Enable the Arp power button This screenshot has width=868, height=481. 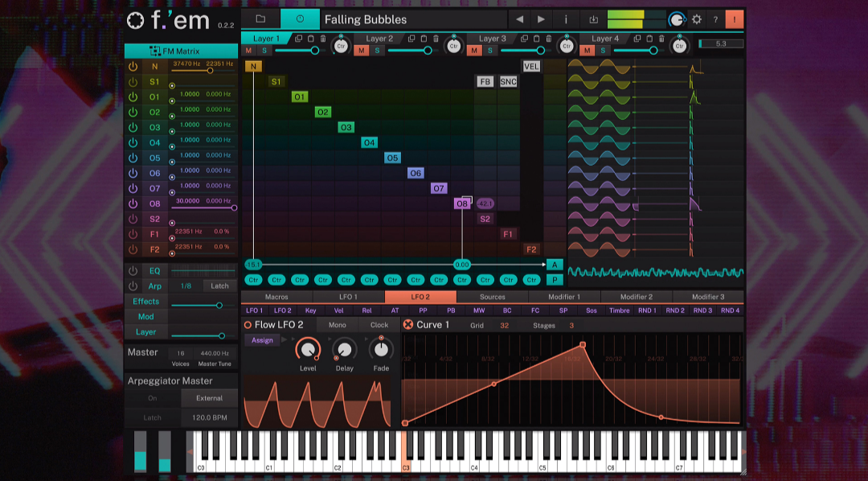point(133,286)
